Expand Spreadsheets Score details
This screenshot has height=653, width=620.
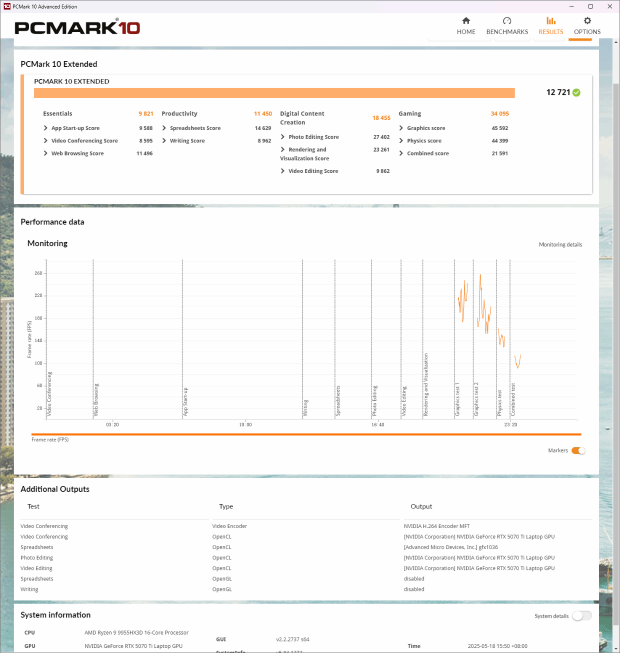164,128
